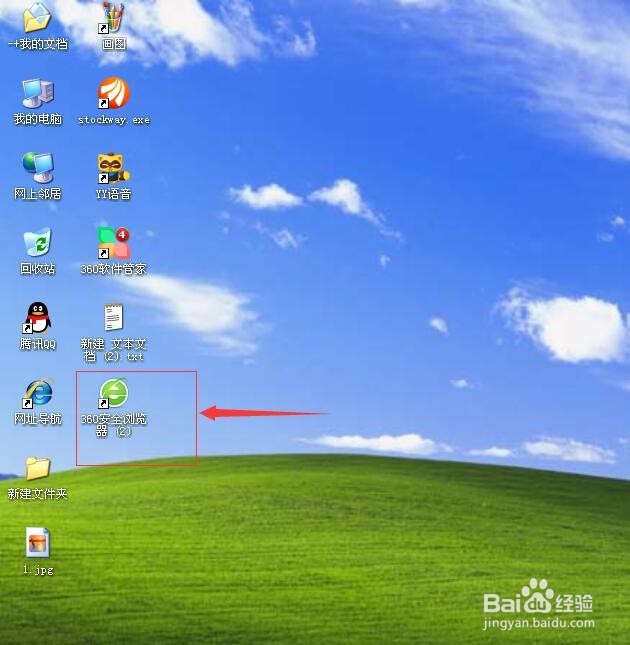
Task: Click the 新建文件夹 label text
Action: pyautogui.click(x=37, y=494)
